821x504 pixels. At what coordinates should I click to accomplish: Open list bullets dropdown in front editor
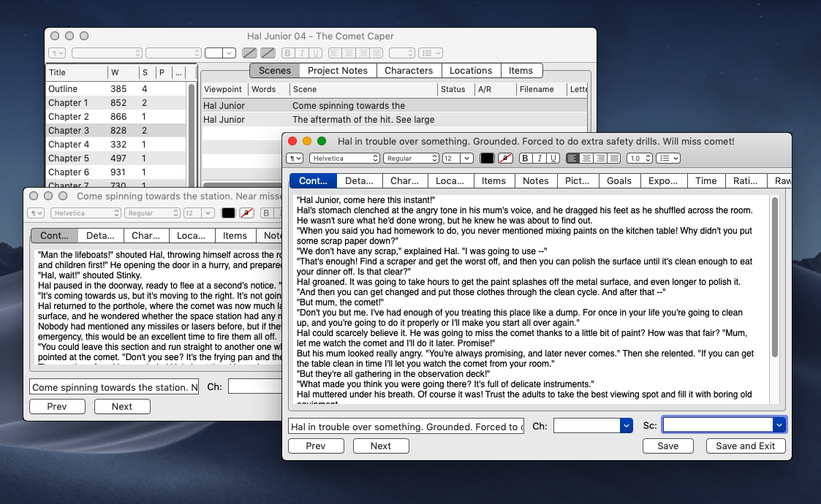point(669,158)
